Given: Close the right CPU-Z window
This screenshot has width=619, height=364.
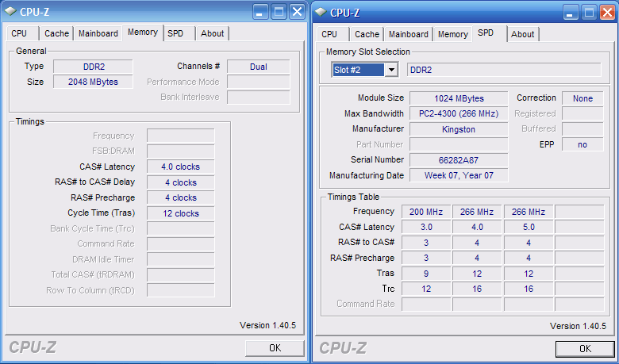Looking at the screenshot, I should [607, 13].
